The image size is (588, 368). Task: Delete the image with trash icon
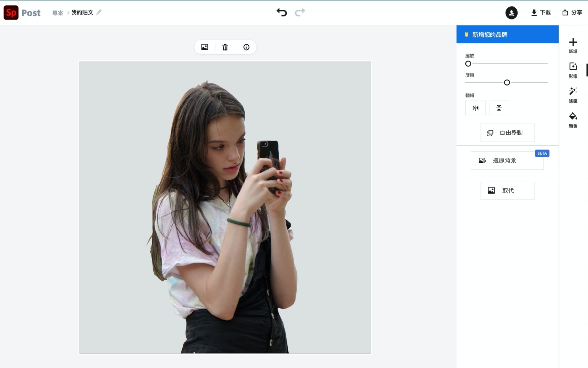[x=225, y=47]
